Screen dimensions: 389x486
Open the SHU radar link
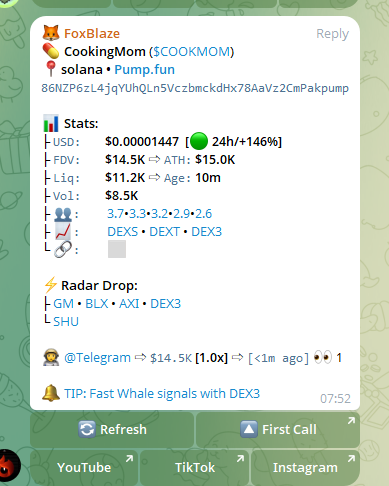(66, 322)
